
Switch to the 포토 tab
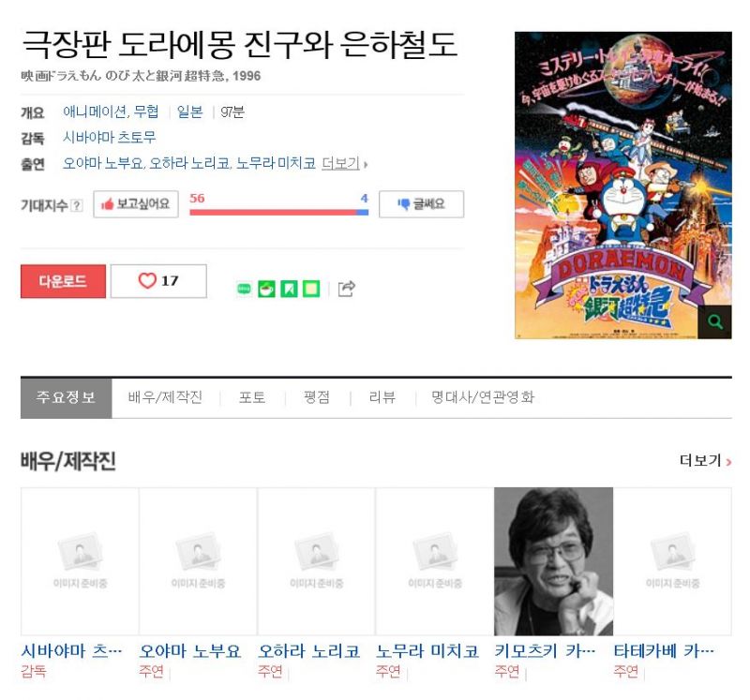pos(252,397)
